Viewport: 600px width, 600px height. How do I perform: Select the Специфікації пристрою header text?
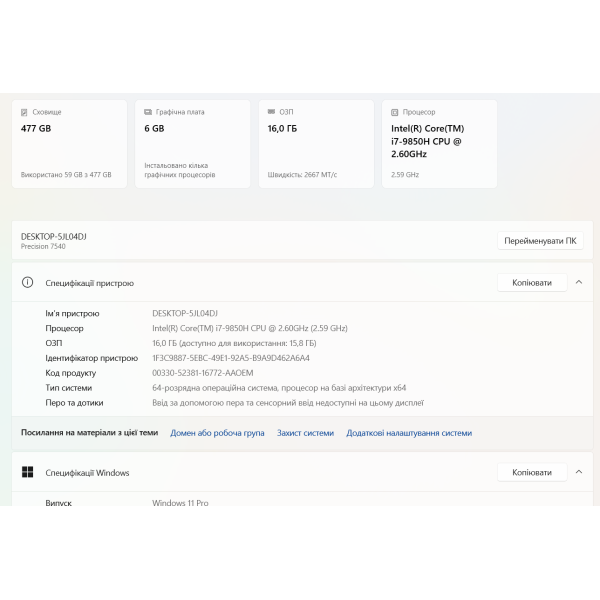pos(90,283)
